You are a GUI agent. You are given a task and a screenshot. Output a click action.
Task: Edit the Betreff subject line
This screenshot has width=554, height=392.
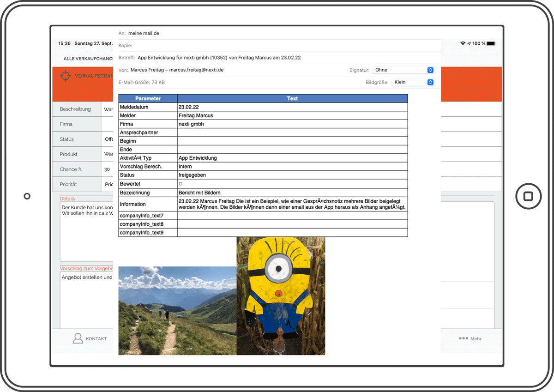[277, 58]
